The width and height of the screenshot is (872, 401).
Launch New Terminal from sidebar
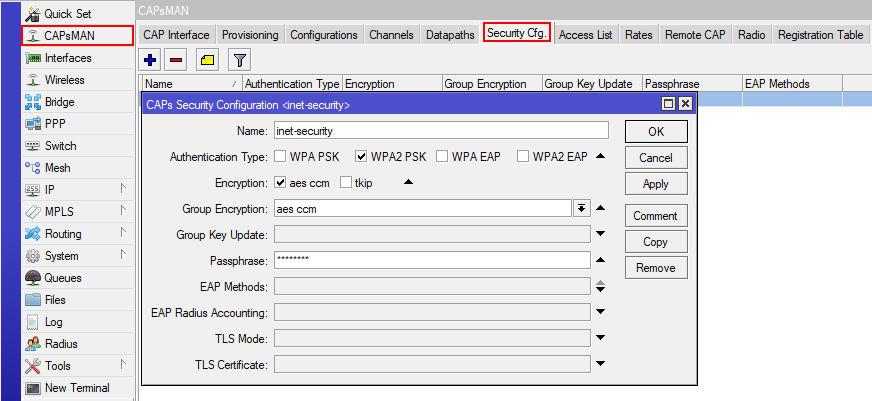pos(76,388)
